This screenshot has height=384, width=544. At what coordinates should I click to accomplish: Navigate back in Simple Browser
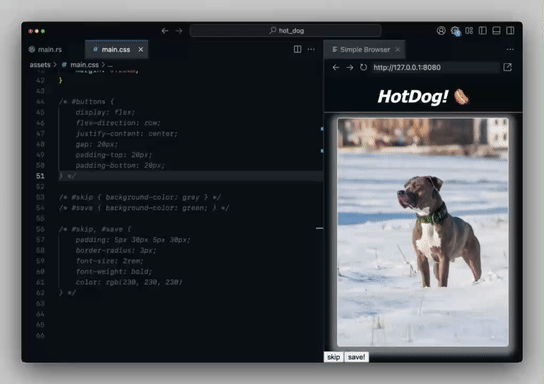tap(335, 67)
